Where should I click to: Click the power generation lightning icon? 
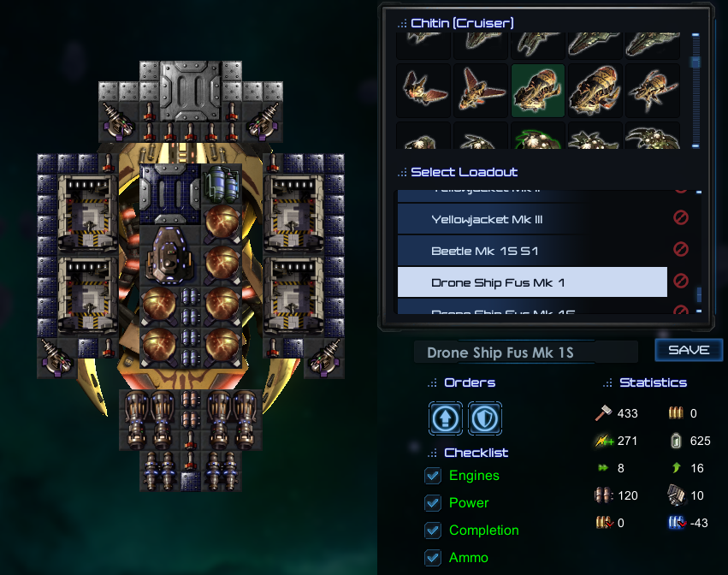pos(604,441)
